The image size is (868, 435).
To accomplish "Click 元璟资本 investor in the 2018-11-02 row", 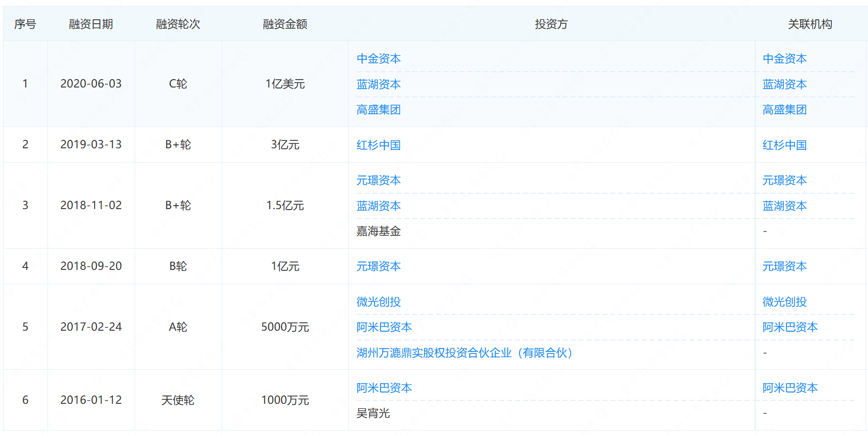I will (379, 180).
